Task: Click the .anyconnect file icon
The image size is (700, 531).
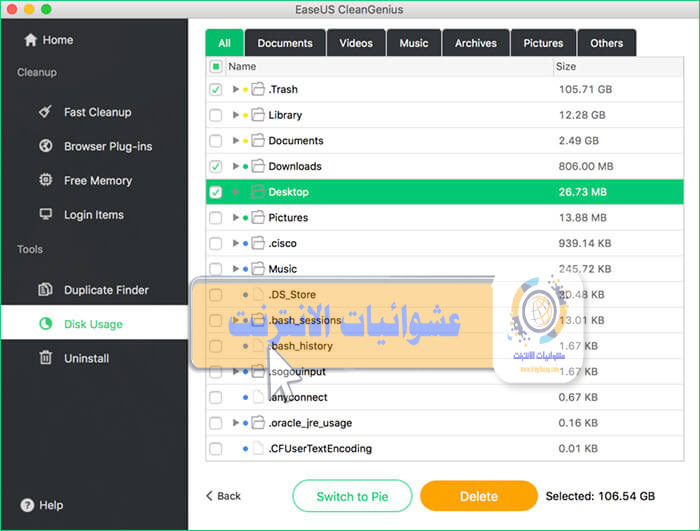Action: tap(258, 397)
